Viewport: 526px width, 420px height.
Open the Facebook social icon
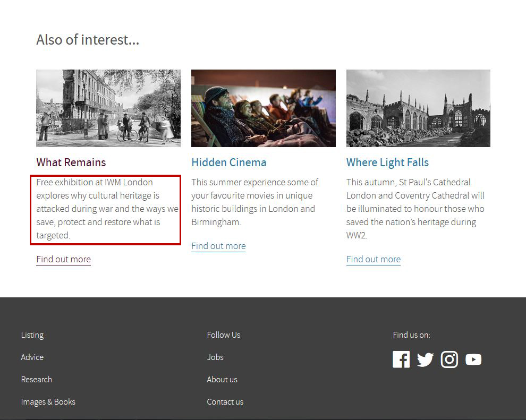(401, 359)
